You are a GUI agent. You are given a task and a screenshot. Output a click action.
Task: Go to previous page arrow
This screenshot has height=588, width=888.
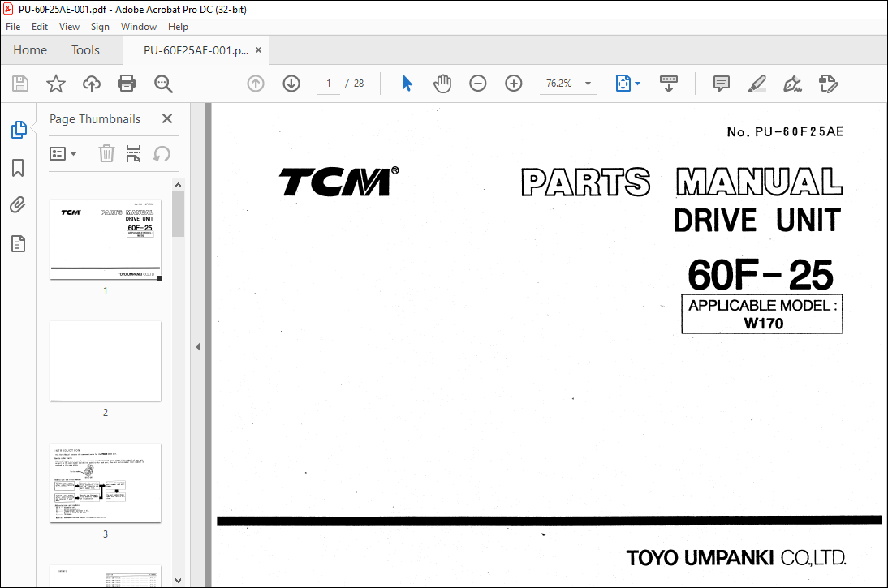point(256,84)
